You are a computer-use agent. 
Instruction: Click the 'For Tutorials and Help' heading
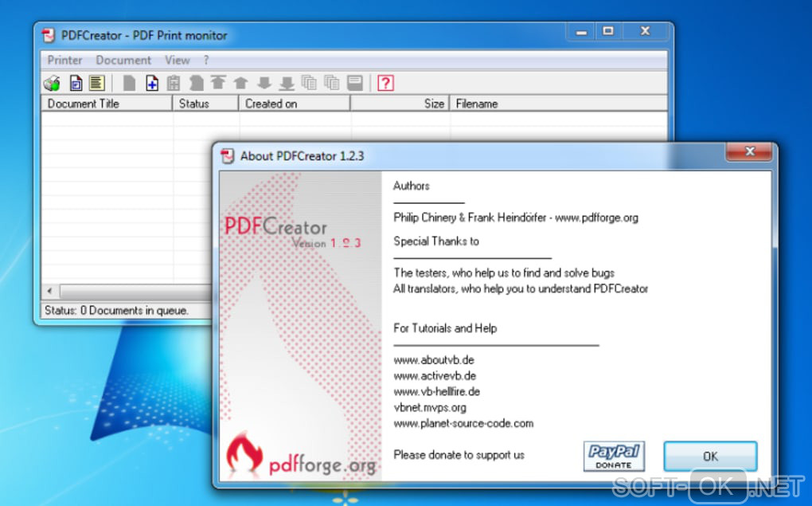(445, 328)
